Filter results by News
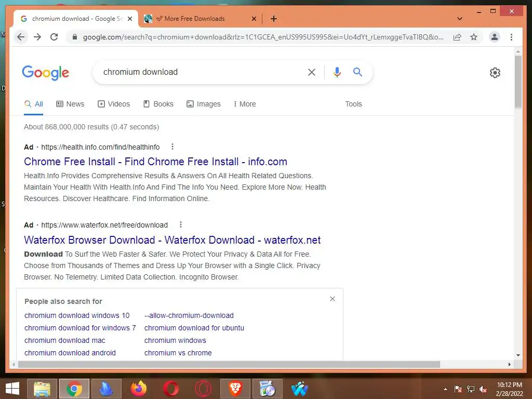532x399 pixels. click(70, 104)
